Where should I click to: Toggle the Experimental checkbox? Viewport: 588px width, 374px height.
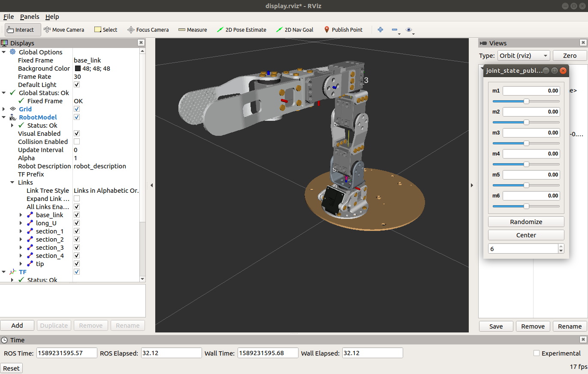click(537, 353)
